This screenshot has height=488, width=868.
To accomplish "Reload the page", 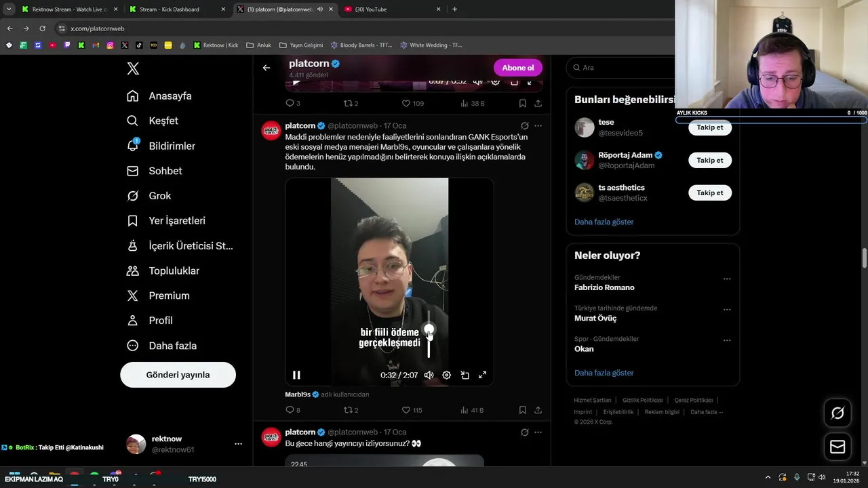I will 42,28.
